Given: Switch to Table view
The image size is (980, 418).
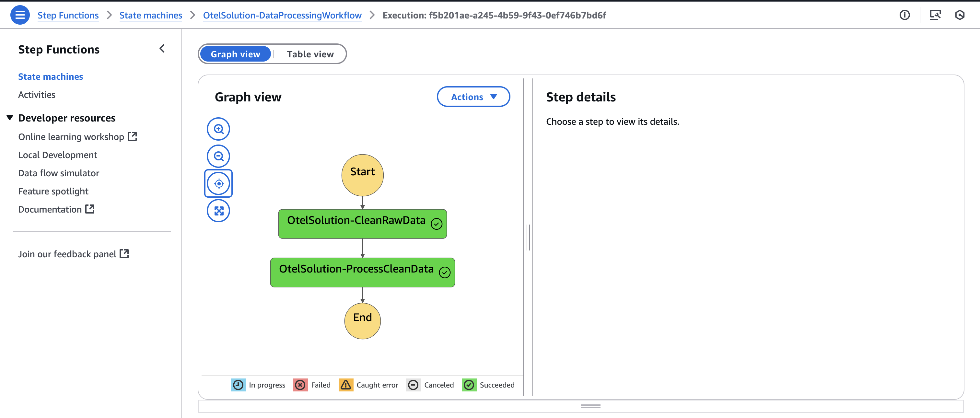Looking at the screenshot, I should [310, 54].
